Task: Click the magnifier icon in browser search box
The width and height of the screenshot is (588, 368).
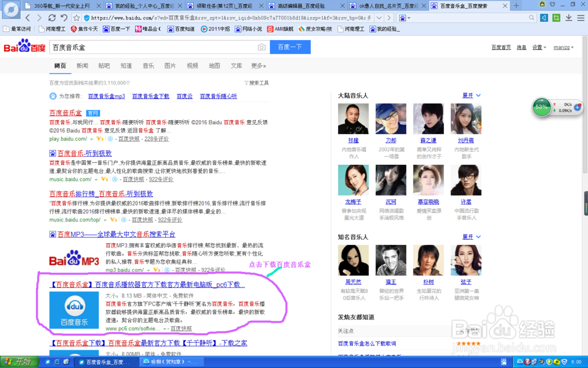Action: tap(532, 18)
